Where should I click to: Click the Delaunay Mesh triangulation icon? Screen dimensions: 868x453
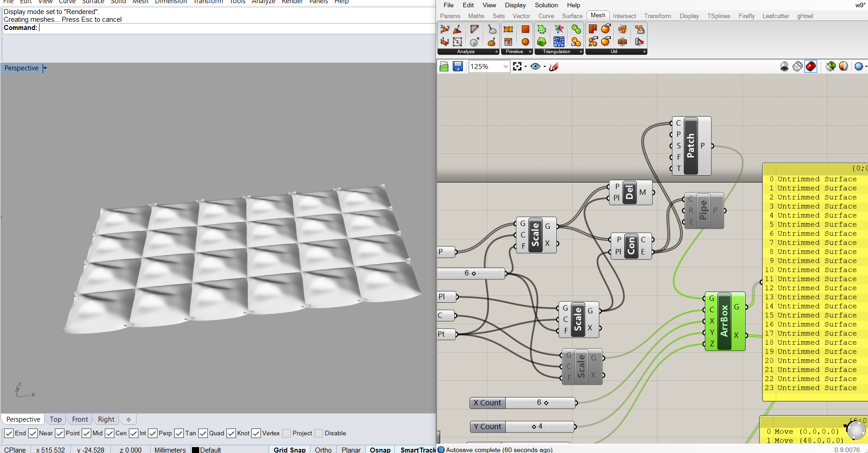542,42
